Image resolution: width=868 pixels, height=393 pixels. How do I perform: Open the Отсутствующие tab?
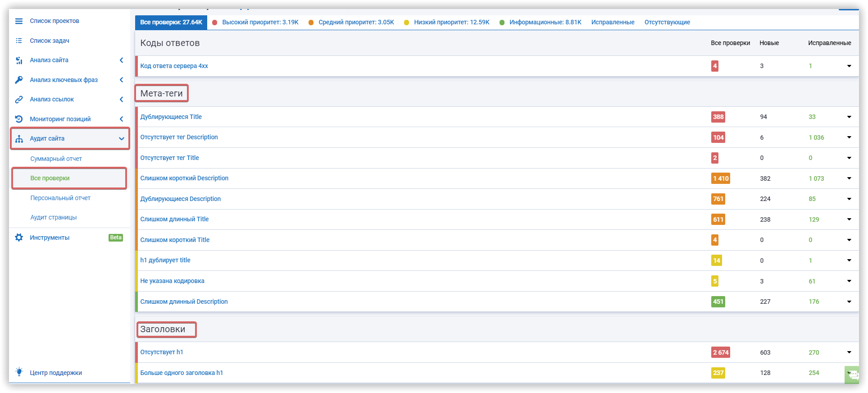pos(667,23)
